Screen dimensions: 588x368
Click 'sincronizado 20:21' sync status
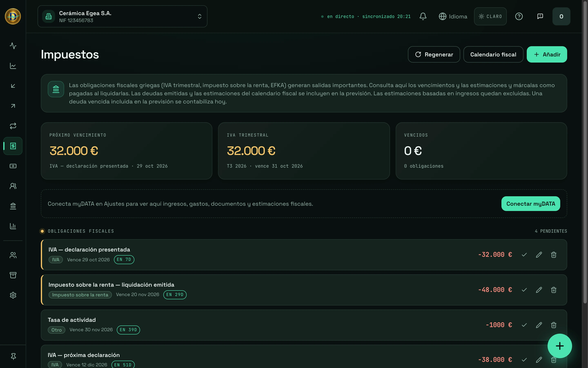pos(386,16)
